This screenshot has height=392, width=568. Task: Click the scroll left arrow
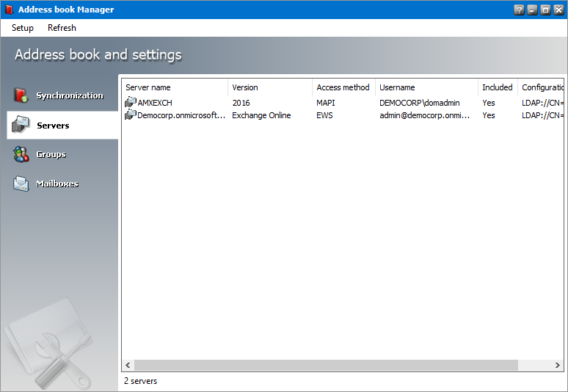pyautogui.click(x=128, y=365)
